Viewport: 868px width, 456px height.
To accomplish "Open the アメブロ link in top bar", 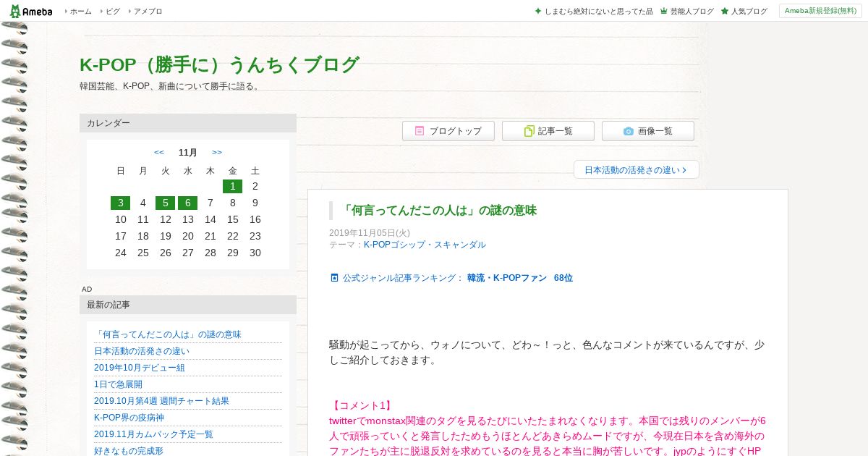I will (x=148, y=12).
